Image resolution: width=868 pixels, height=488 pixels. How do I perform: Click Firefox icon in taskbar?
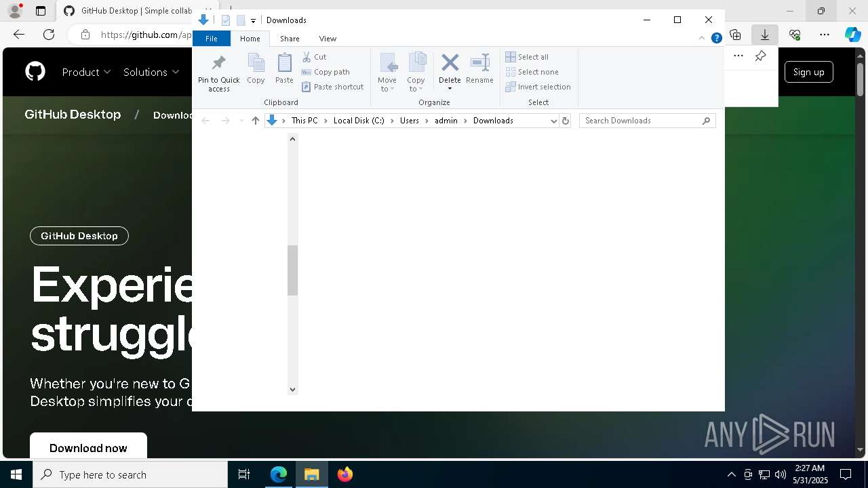coord(345,474)
